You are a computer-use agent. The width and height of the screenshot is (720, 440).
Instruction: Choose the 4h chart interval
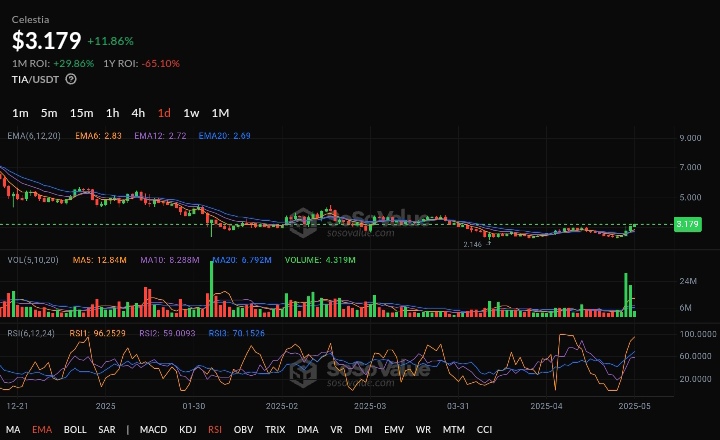pyautogui.click(x=138, y=113)
